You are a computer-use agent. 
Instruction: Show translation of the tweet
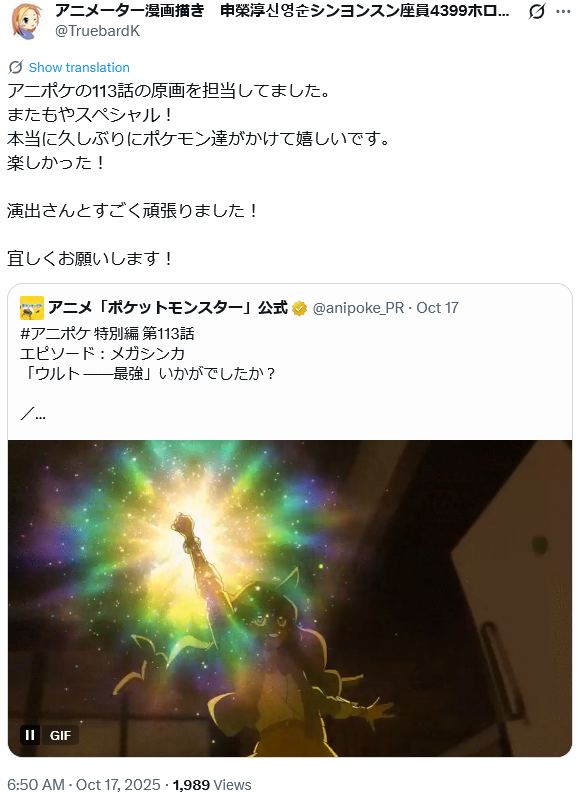(79, 67)
